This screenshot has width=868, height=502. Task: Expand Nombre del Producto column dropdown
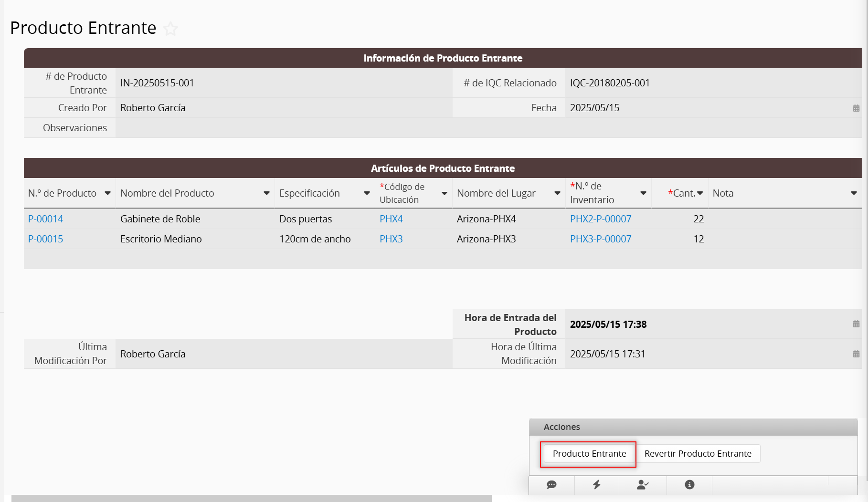(x=266, y=193)
